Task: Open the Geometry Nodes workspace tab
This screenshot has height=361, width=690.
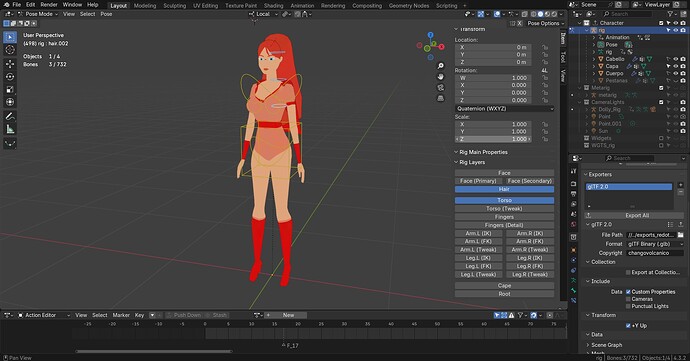Action: [409, 6]
